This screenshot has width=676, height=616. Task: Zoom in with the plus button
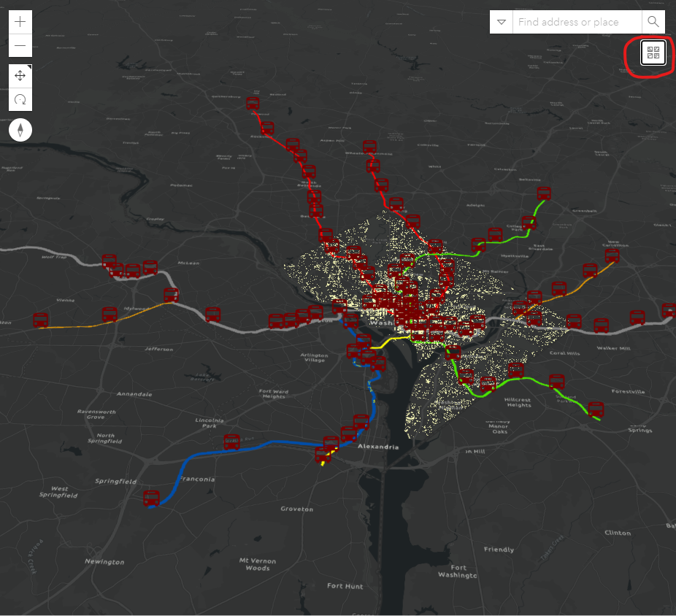coord(20,22)
